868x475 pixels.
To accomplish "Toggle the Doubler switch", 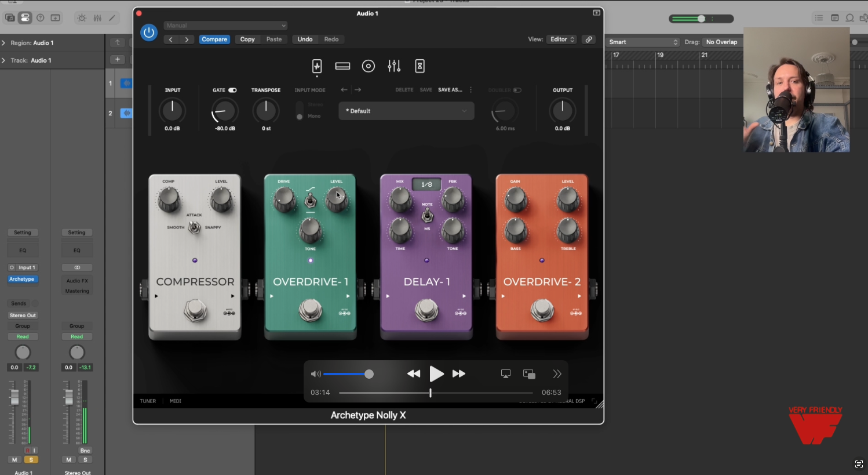I will coord(517,90).
